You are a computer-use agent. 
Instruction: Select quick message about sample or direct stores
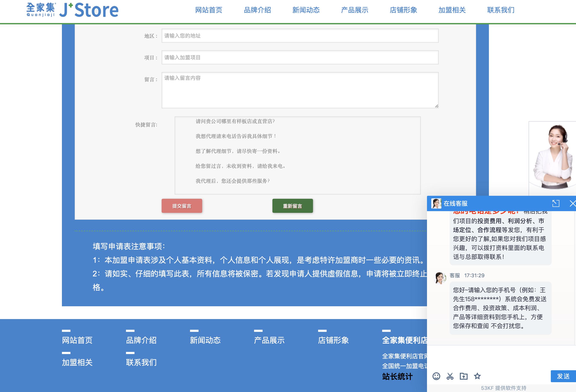pyautogui.click(x=235, y=122)
